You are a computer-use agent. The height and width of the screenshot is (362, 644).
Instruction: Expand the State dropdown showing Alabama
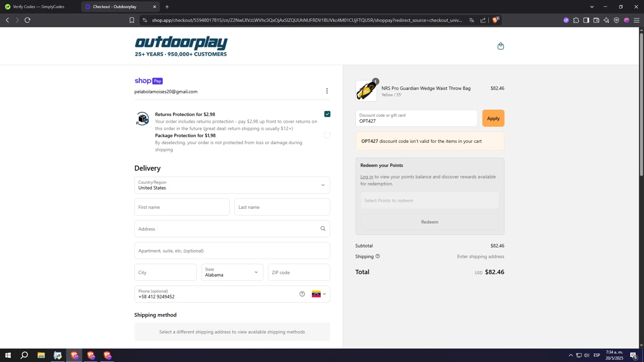click(232, 272)
